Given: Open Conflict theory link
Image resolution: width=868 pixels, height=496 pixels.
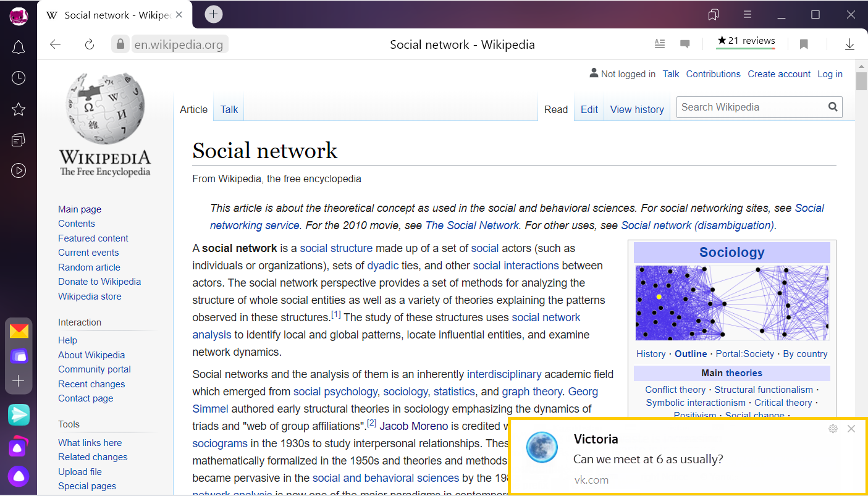Looking at the screenshot, I should tap(675, 390).
